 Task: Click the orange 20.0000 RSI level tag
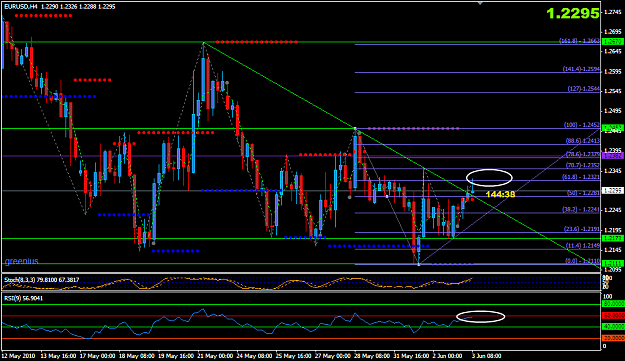(613, 338)
